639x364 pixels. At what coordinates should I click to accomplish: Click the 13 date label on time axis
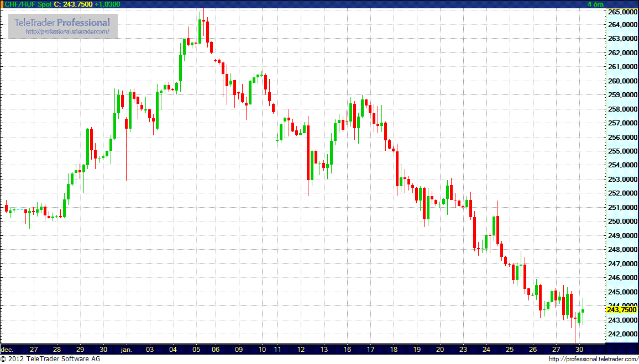324,349
